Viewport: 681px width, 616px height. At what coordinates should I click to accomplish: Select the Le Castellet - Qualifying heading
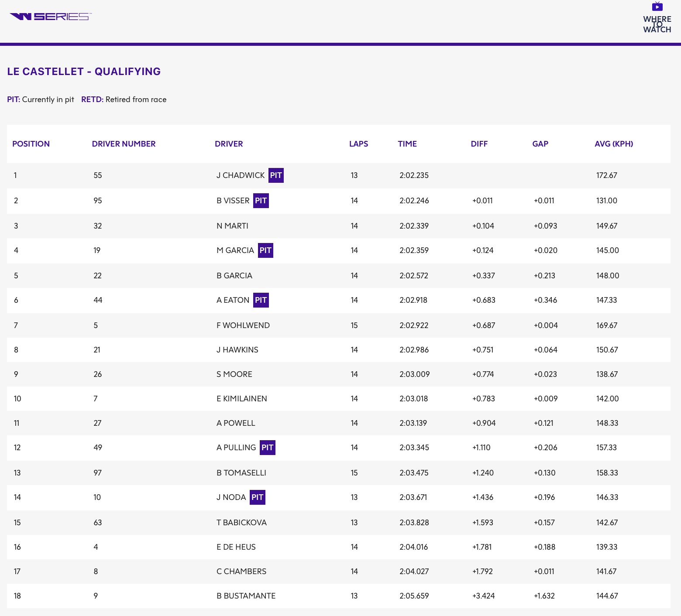[84, 72]
